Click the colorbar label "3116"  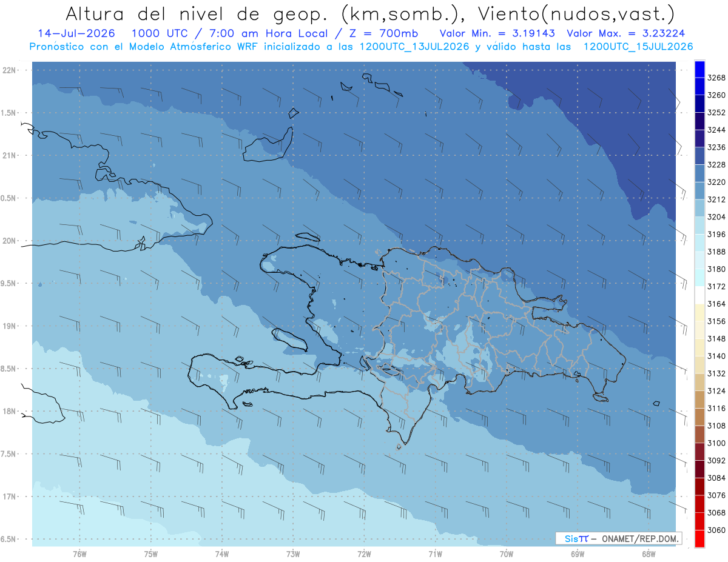[x=716, y=408]
